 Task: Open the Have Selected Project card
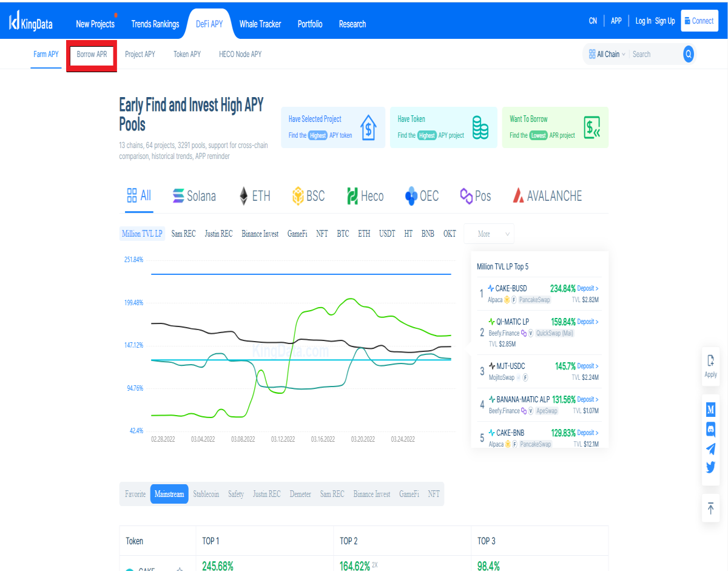pyautogui.click(x=333, y=127)
